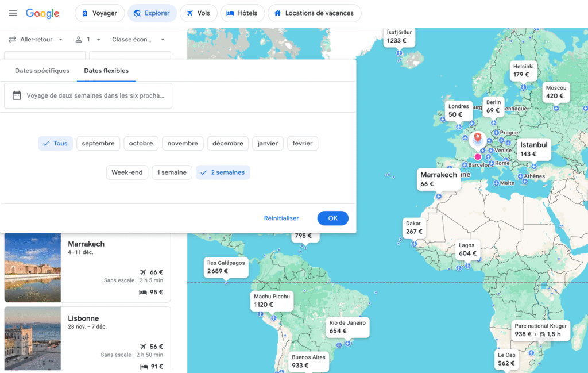Click the Rio de Janeiro 654 € label

pyautogui.click(x=347, y=327)
